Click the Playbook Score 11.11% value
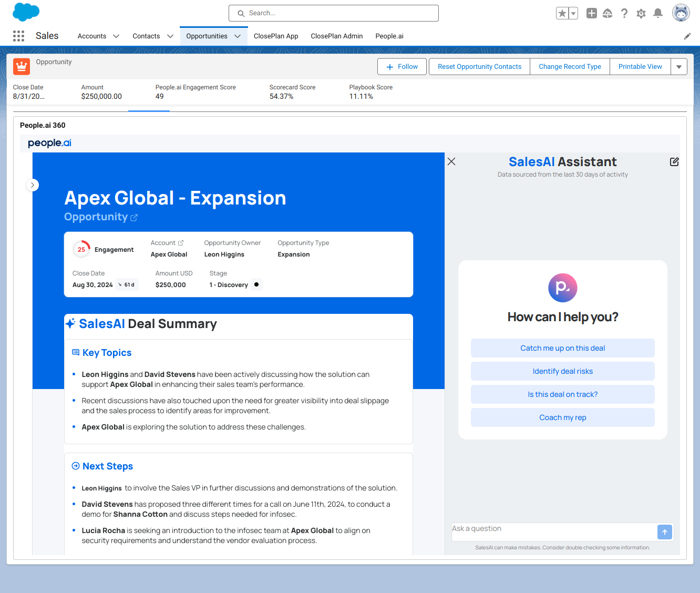This screenshot has height=593, width=700. click(x=361, y=97)
